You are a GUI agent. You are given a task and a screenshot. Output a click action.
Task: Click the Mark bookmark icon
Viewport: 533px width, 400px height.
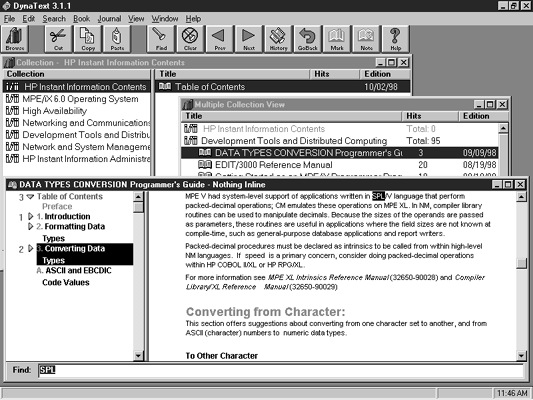(x=337, y=39)
